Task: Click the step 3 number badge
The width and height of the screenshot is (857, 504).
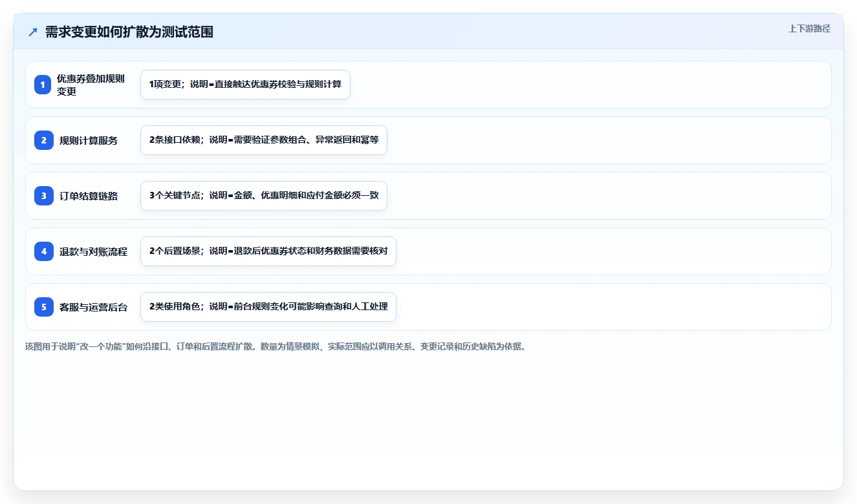Action: click(x=43, y=196)
